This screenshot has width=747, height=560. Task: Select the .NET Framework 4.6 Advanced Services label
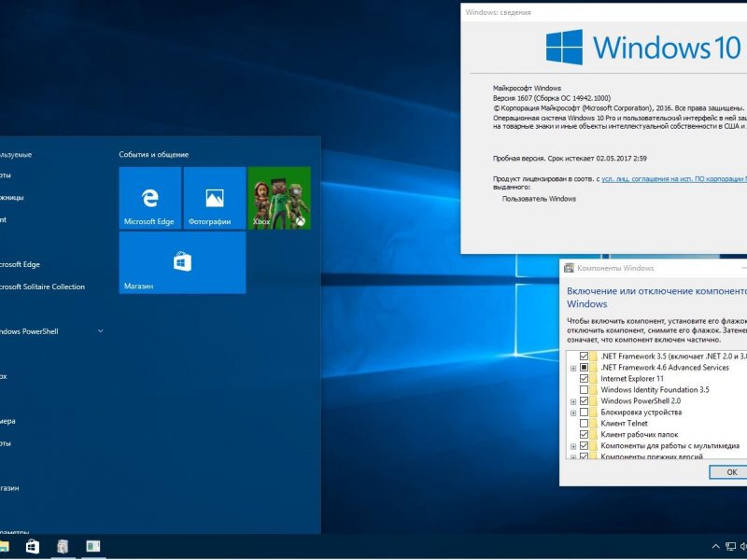click(665, 368)
